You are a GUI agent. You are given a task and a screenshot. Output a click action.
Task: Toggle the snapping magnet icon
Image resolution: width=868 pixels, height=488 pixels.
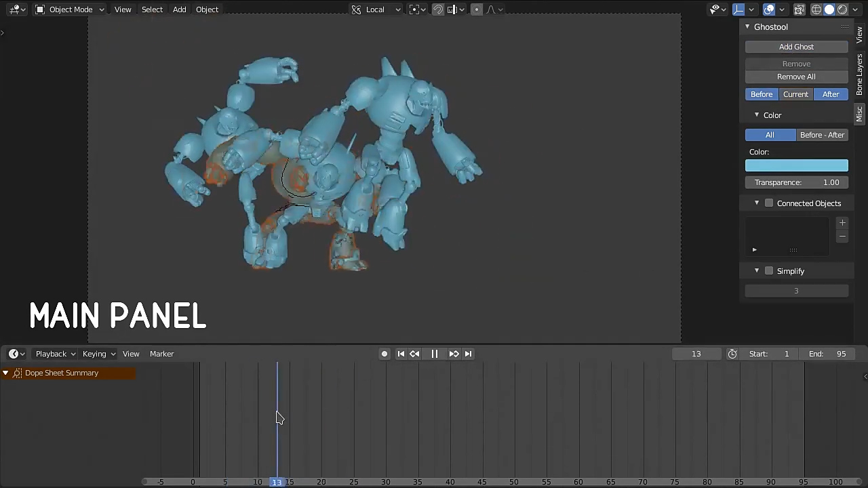(x=438, y=9)
